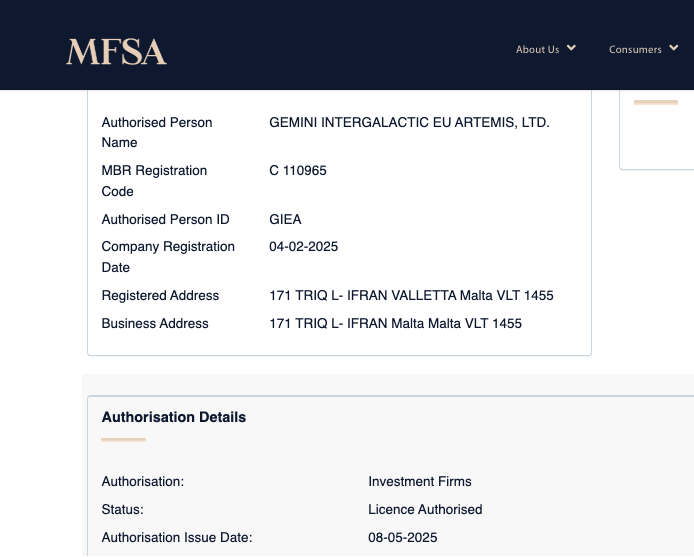Click the MFSA logo
The image size is (694, 557).
(x=116, y=52)
